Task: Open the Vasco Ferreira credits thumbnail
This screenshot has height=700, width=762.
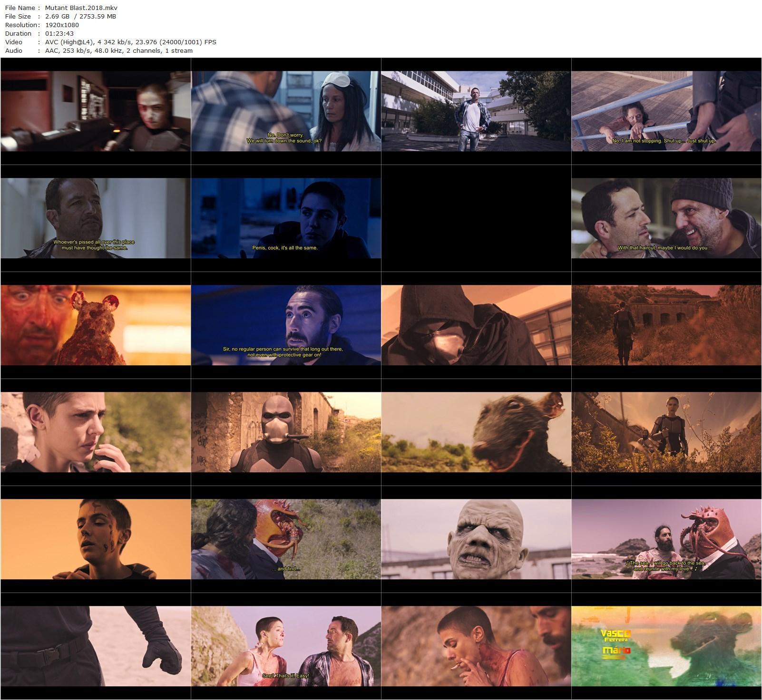Action: pos(666,646)
